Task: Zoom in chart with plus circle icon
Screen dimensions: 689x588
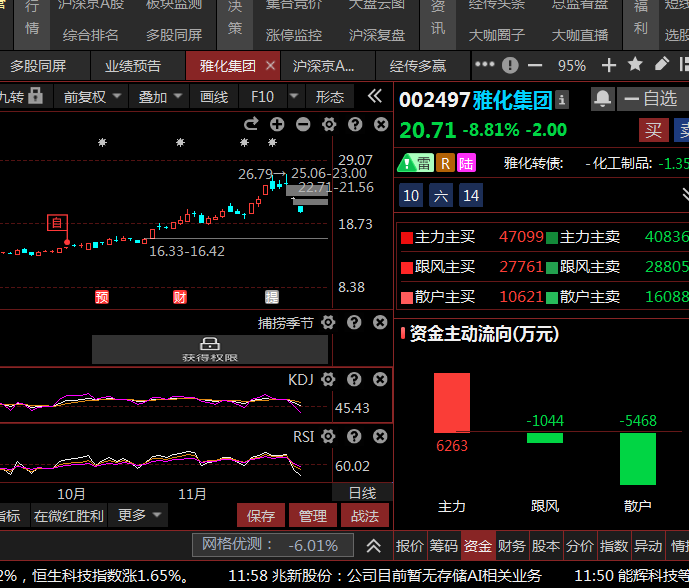Action: pyautogui.click(x=277, y=124)
